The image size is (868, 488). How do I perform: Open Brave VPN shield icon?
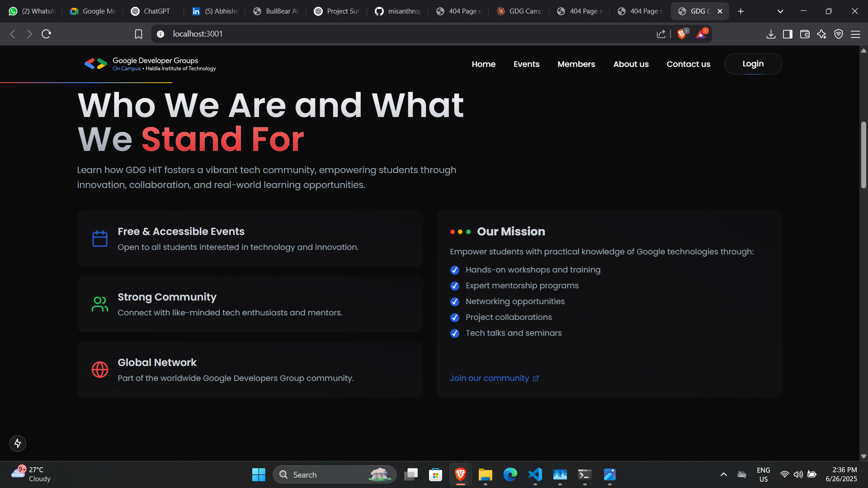coord(839,34)
